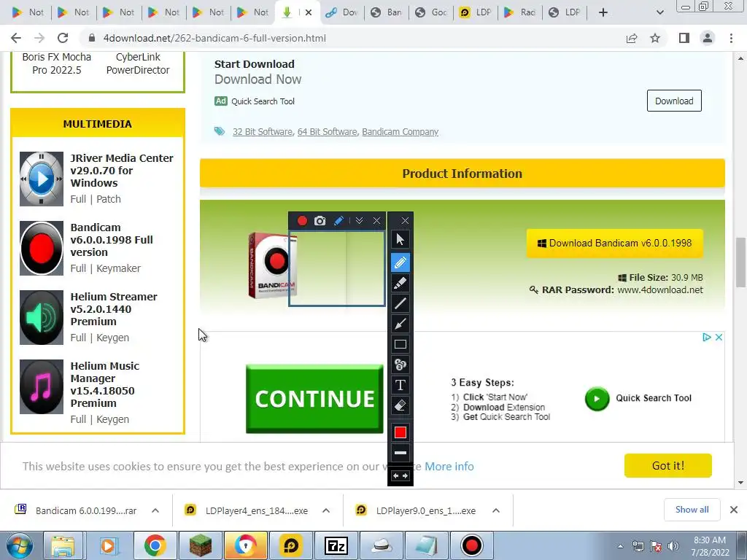Take screenshot with Bandicam camera icon
The image size is (747, 560).
coord(320,221)
